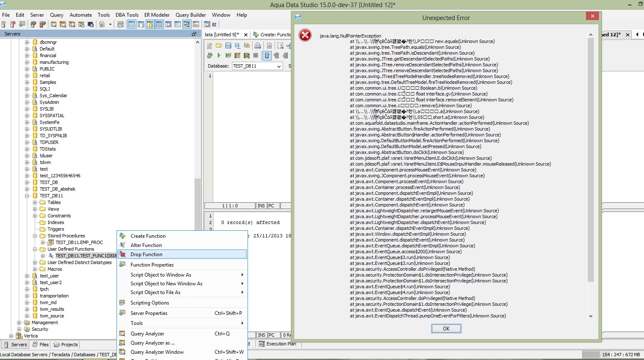
Task: Click the Save Results table icon
Action: pyautogui.click(x=246, y=45)
